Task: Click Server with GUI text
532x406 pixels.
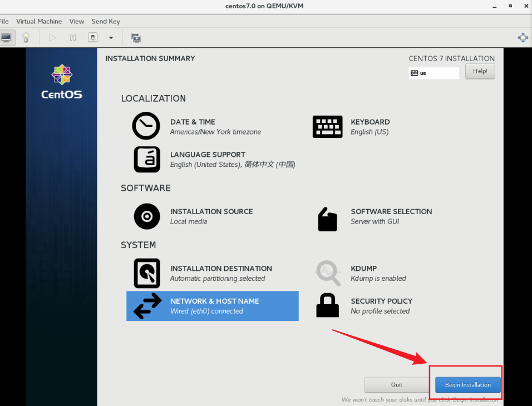Action: coord(375,221)
